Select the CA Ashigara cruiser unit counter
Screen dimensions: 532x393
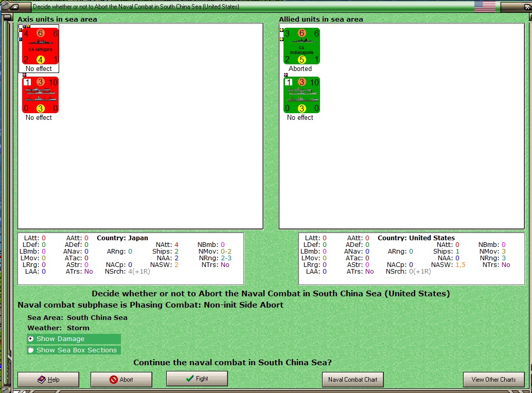[40, 46]
